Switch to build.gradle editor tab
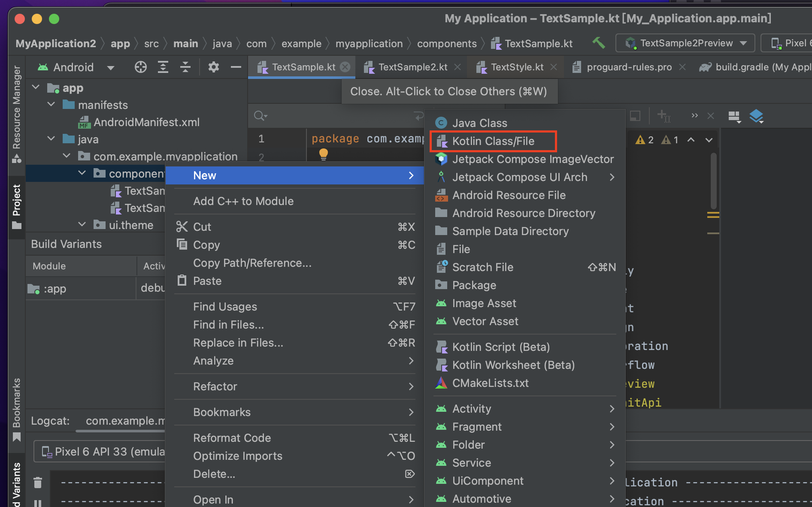 (755, 67)
